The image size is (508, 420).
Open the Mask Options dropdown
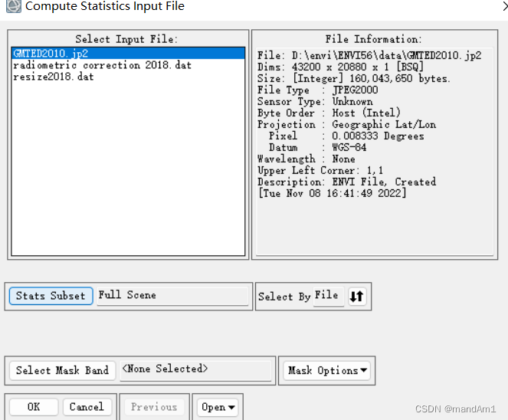point(327,370)
